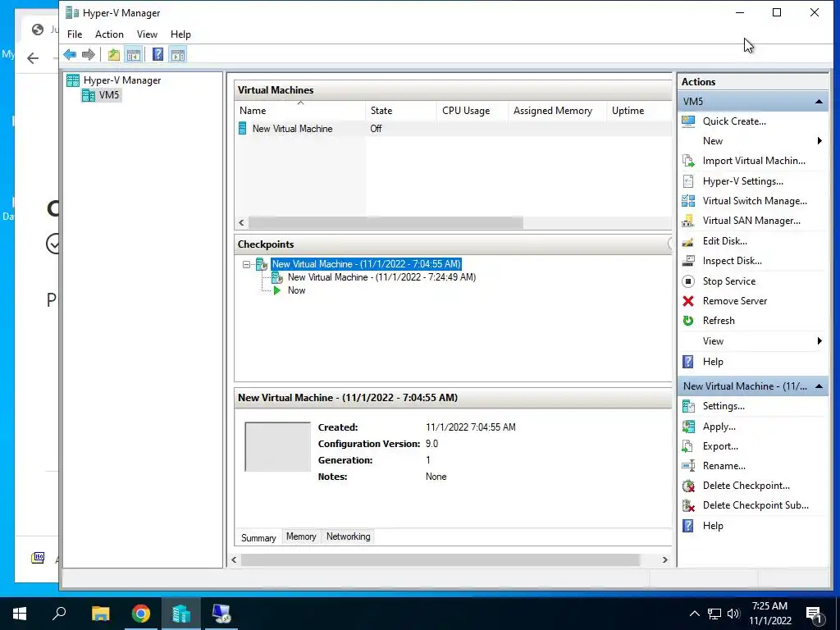Click the Inspect Disk icon
Viewport: 840px width, 630px height.
pyautogui.click(x=688, y=261)
